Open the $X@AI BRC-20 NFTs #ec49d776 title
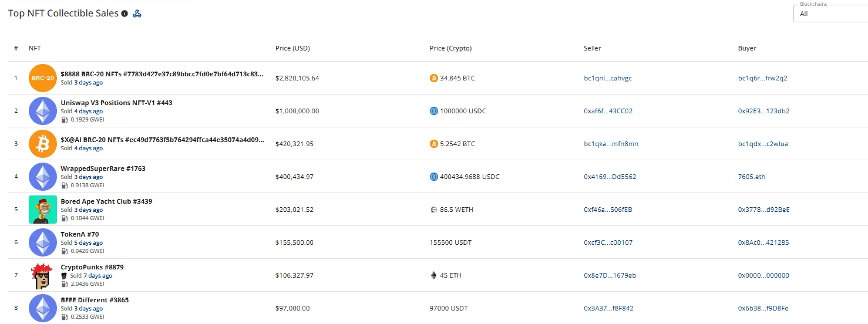Viewport: 868px width, 324px height. click(x=162, y=140)
